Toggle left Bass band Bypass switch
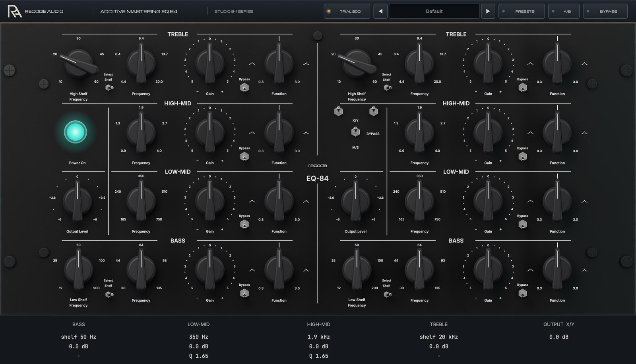 (244, 293)
